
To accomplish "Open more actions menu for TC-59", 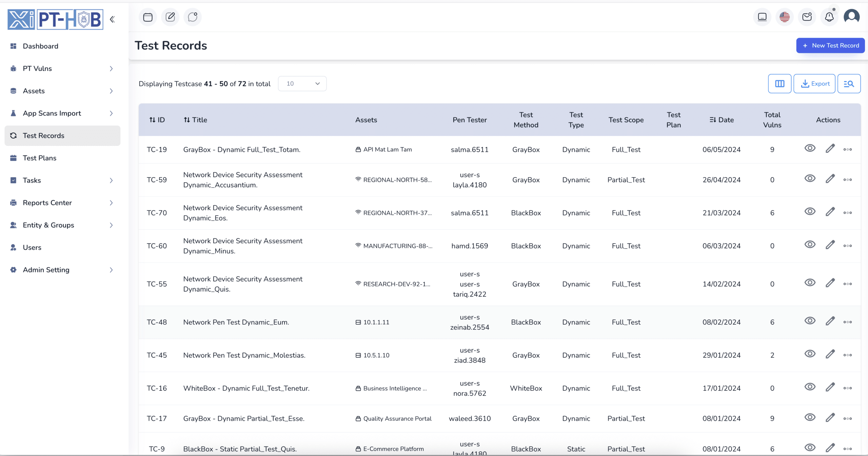I will 848,180.
